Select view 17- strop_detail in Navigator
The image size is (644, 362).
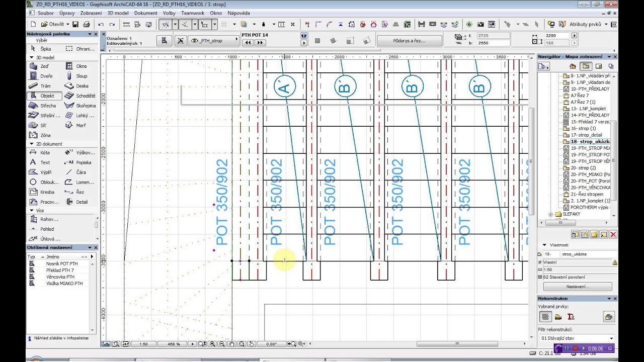tap(585, 135)
